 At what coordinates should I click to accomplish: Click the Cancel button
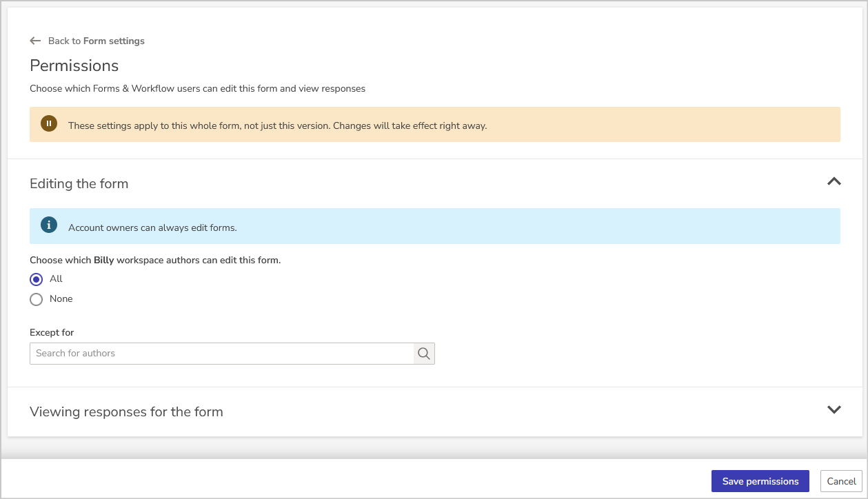(840, 480)
